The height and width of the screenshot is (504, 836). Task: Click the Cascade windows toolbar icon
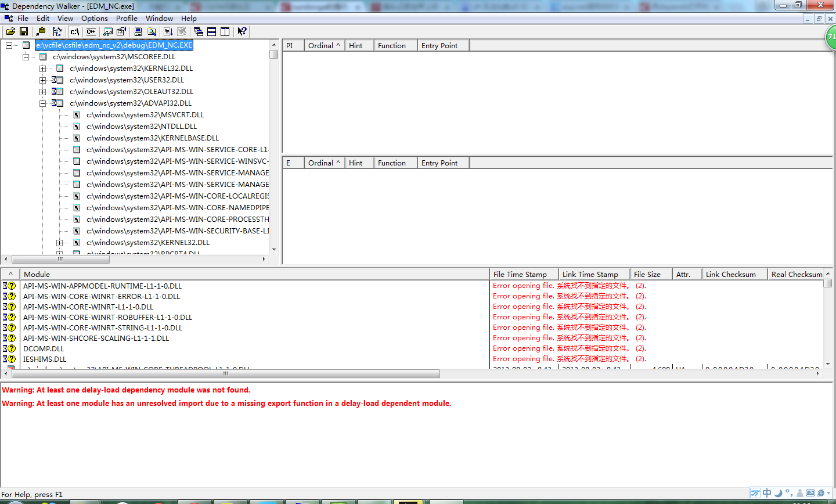pos(199,31)
